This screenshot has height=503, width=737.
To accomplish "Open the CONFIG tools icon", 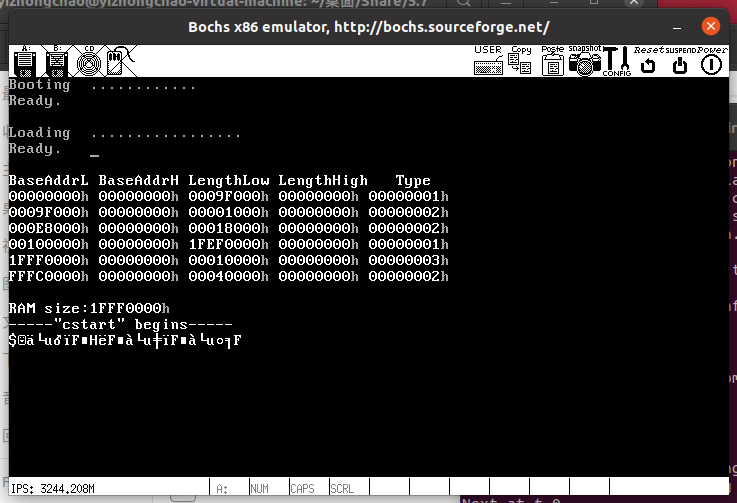I will pos(617,61).
